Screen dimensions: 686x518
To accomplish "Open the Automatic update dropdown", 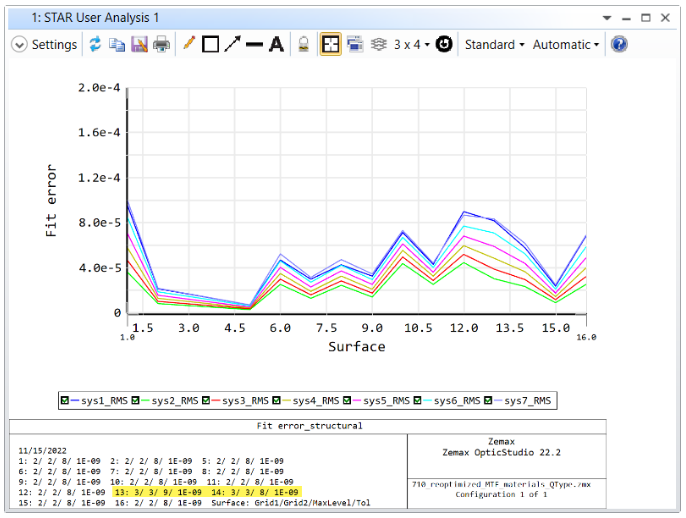I will point(565,44).
